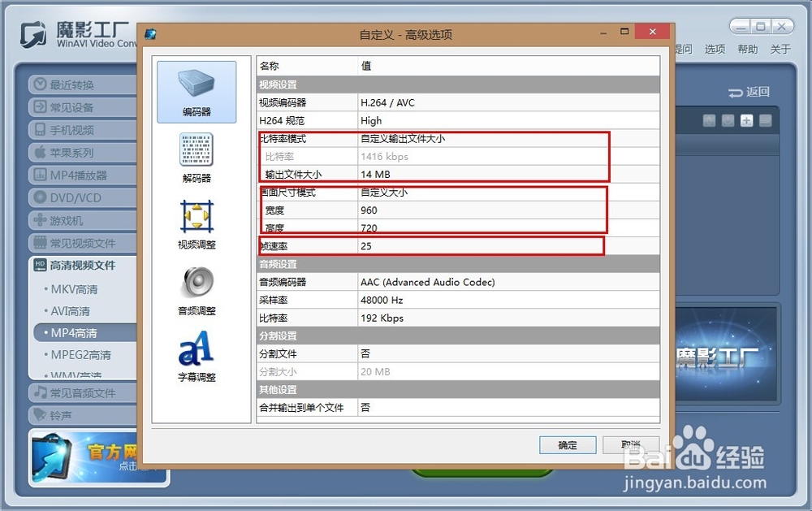Viewport: 812px width, 511px height.
Task: Change 音频编码器 value AAC
Action: click(x=508, y=282)
